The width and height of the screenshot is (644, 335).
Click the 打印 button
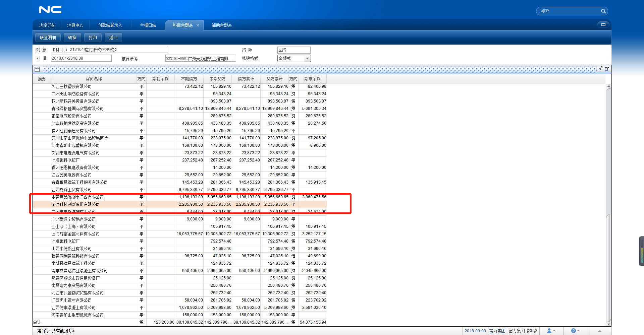tap(93, 38)
